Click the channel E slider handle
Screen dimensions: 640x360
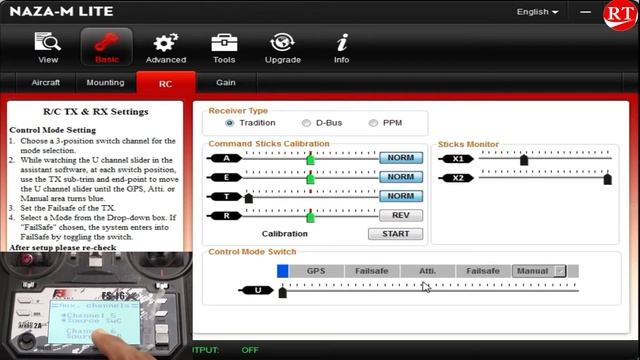310,178
